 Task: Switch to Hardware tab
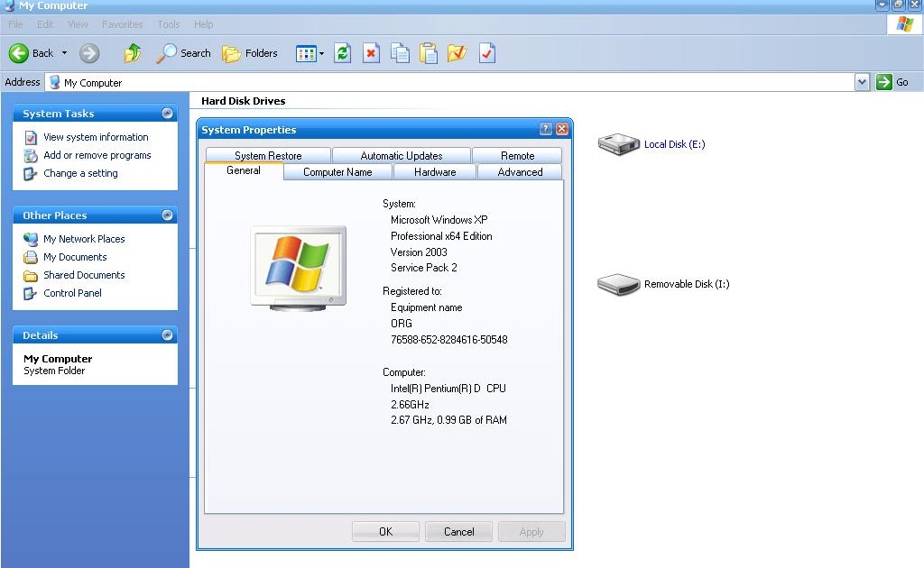435,172
